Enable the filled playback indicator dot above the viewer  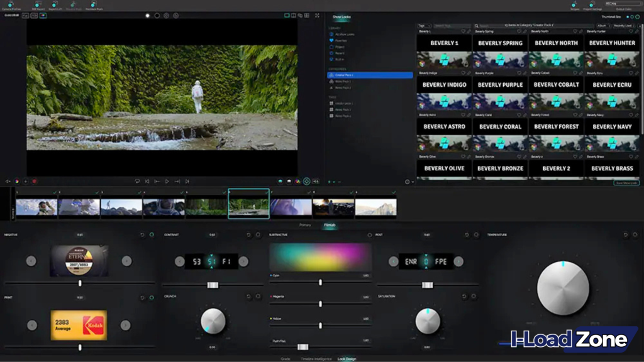click(x=148, y=16)
